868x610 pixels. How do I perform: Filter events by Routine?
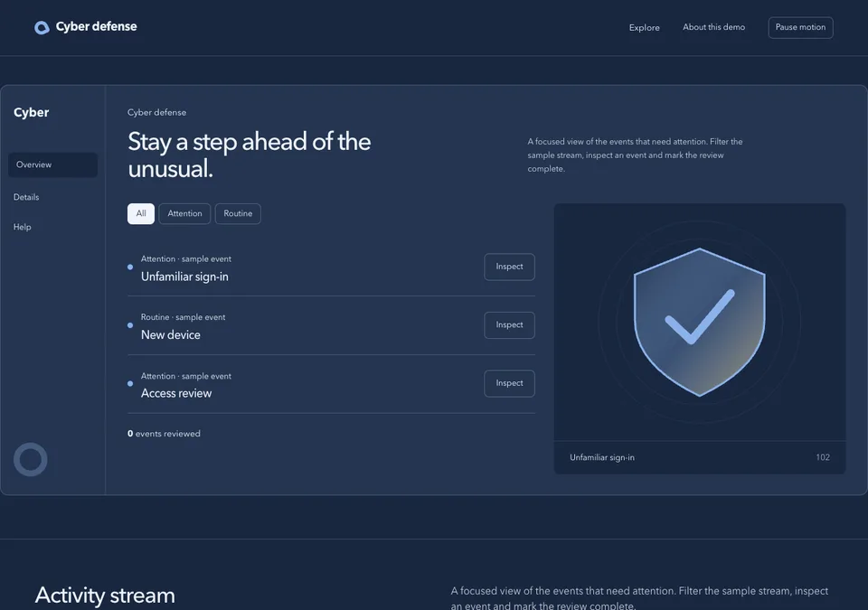click(x=238, y=213)
